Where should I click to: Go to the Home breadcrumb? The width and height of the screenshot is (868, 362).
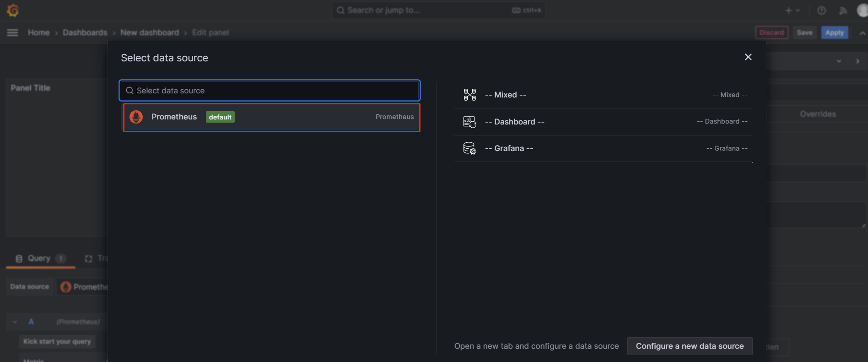point(38,32)
